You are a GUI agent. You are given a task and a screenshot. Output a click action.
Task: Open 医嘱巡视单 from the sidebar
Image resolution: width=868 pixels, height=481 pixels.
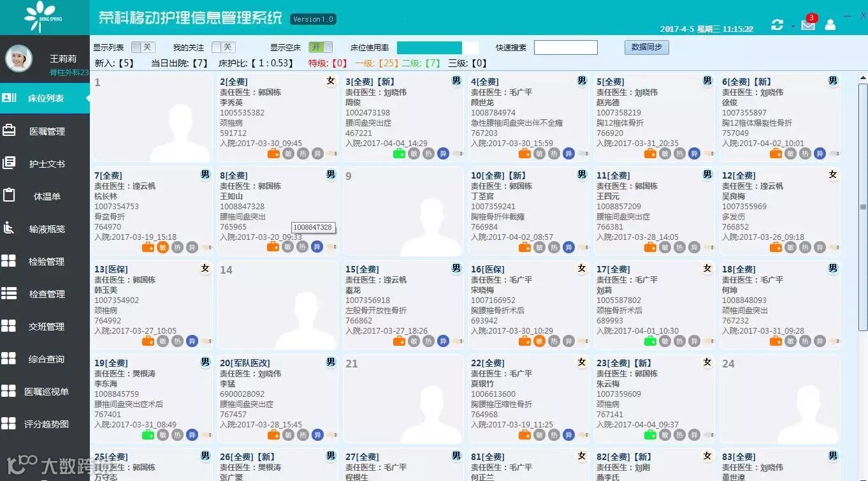click(45, 391)
